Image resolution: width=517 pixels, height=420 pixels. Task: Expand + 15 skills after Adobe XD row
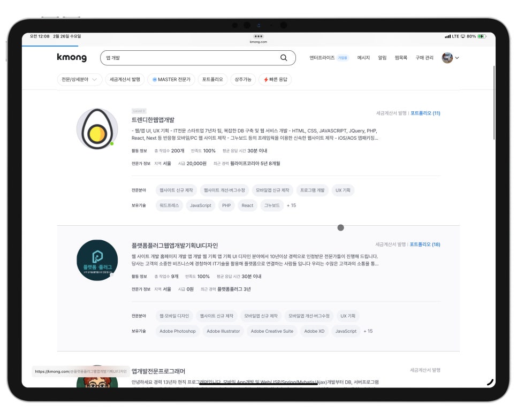[368, 331]
